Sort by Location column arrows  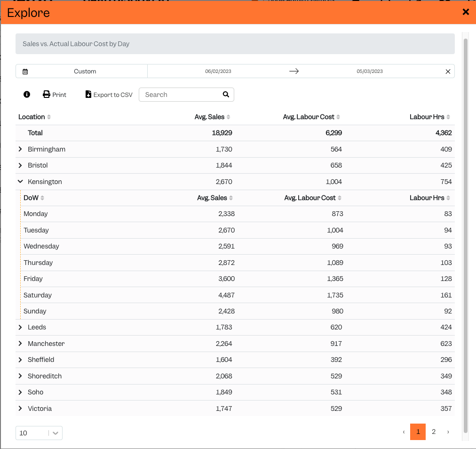tap(49, 117)
